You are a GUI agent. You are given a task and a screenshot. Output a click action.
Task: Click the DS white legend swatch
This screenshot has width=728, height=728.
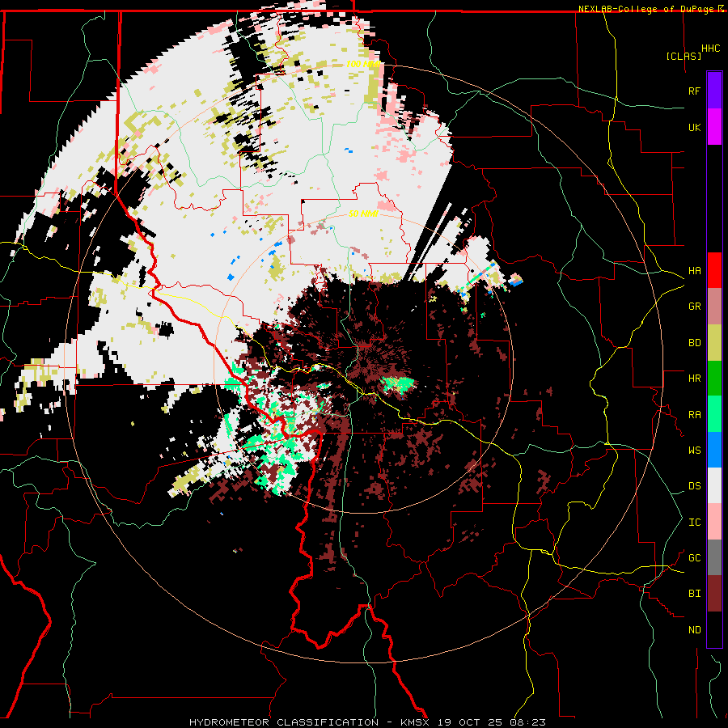click(714, 485)
